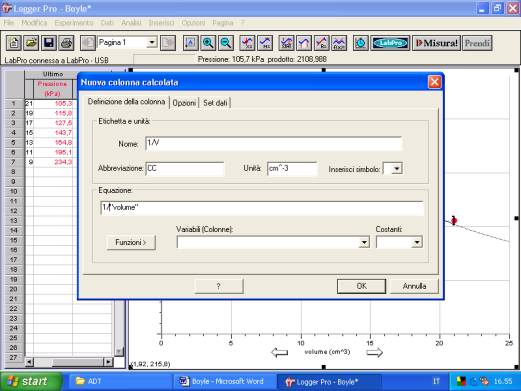Open the Funzioni menu button
This screenshot has width=521, height=391.
coord(131,242)
